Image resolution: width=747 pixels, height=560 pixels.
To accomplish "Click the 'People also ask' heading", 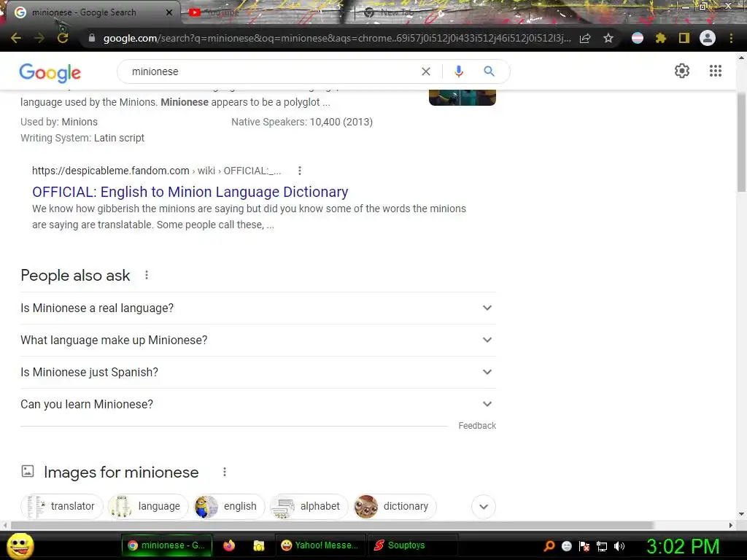I will click(x=75, y=275).
